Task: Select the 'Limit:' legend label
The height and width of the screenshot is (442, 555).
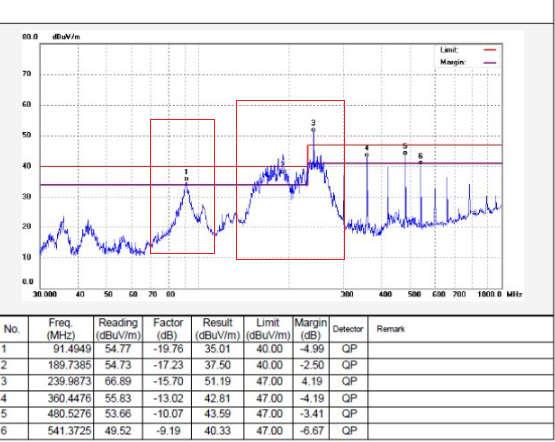Action: click(x=449, y=50)
